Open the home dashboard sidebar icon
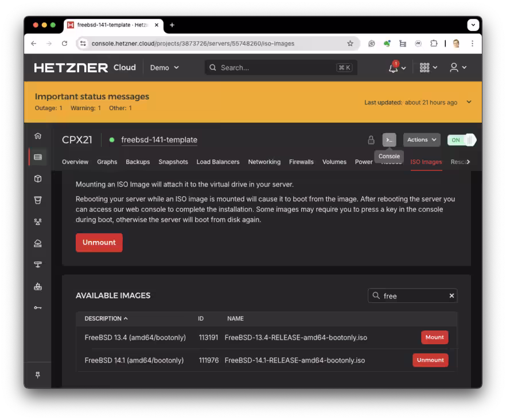Image resolution: width=506 pixels, height=420 pixels. coord(38,136)
